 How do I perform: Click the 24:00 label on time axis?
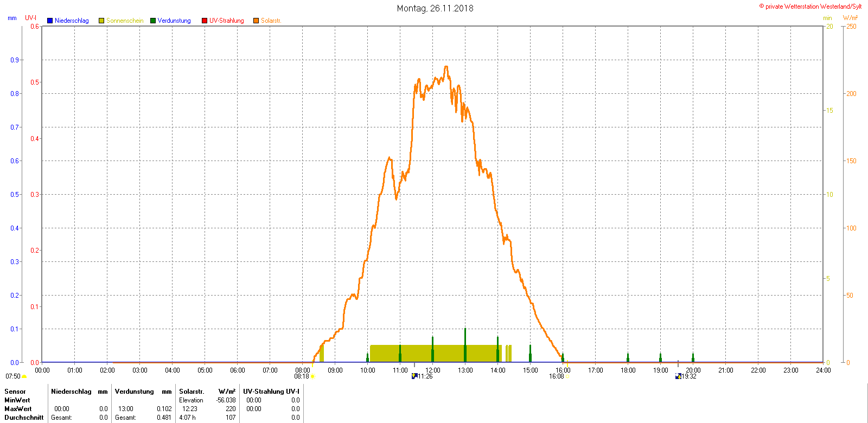(824, 370)
